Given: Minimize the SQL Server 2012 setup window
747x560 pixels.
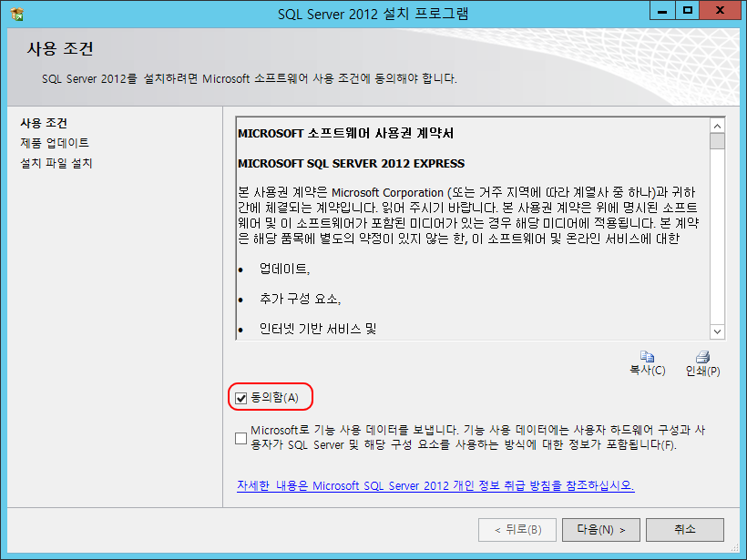Looking at the screenshot, I should point(662,11).
